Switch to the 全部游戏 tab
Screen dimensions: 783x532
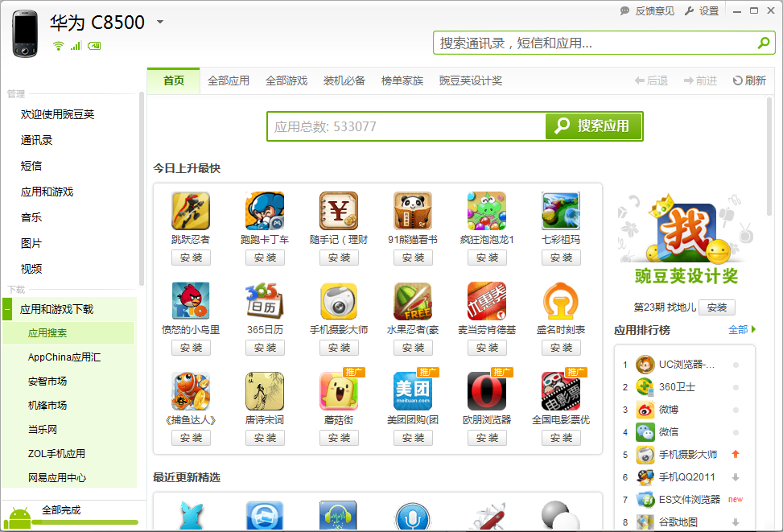286,80
